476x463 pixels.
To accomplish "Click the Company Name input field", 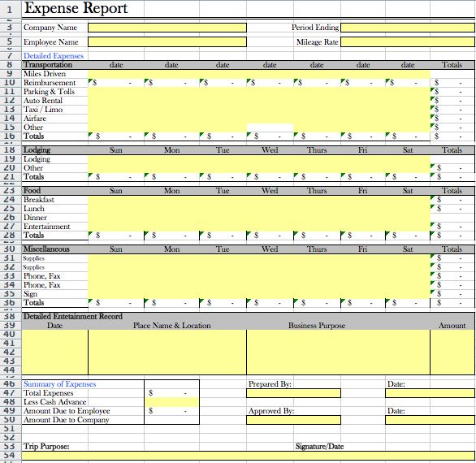I will (167, 28).
